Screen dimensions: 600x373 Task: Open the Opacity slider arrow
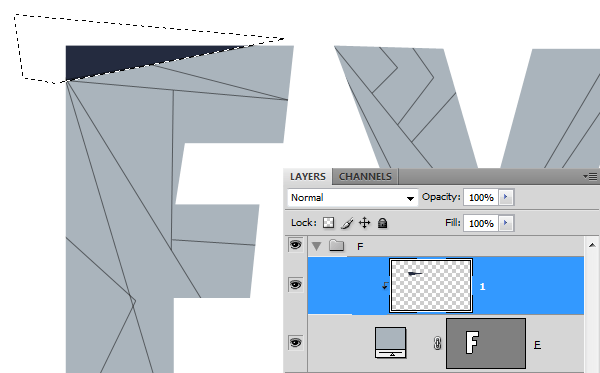coord(505,197)
